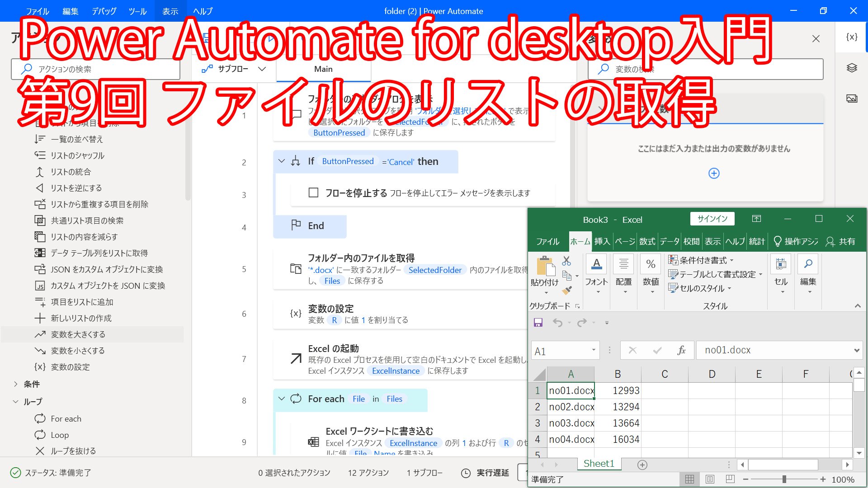Open Conditional Formatting dropdown

(x=701, y=260)
